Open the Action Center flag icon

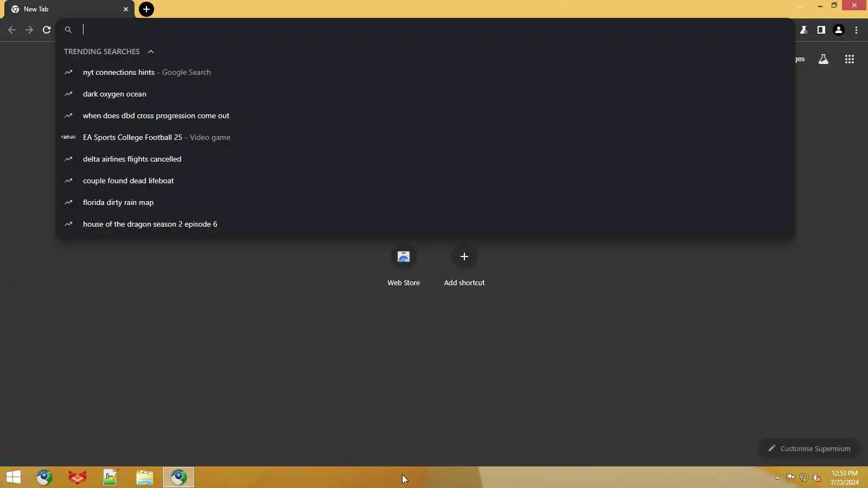[790, 478]
